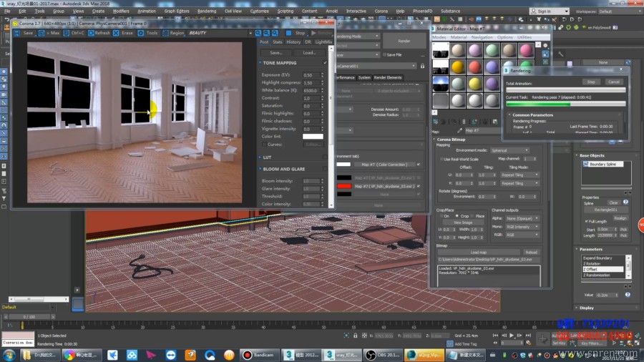Select the Region render tool
The width and height of the screenshot is (644, 362).
coord(173,33)
